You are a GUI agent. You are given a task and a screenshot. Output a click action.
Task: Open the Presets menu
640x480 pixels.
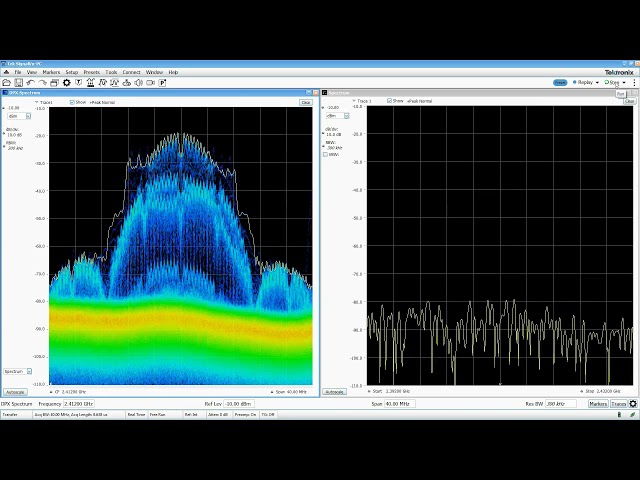pos(91,72)
